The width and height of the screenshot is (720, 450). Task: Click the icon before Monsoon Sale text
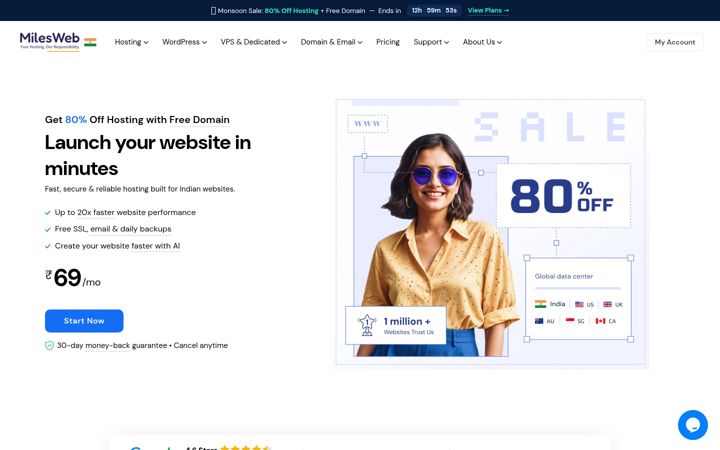click(213, 11)
